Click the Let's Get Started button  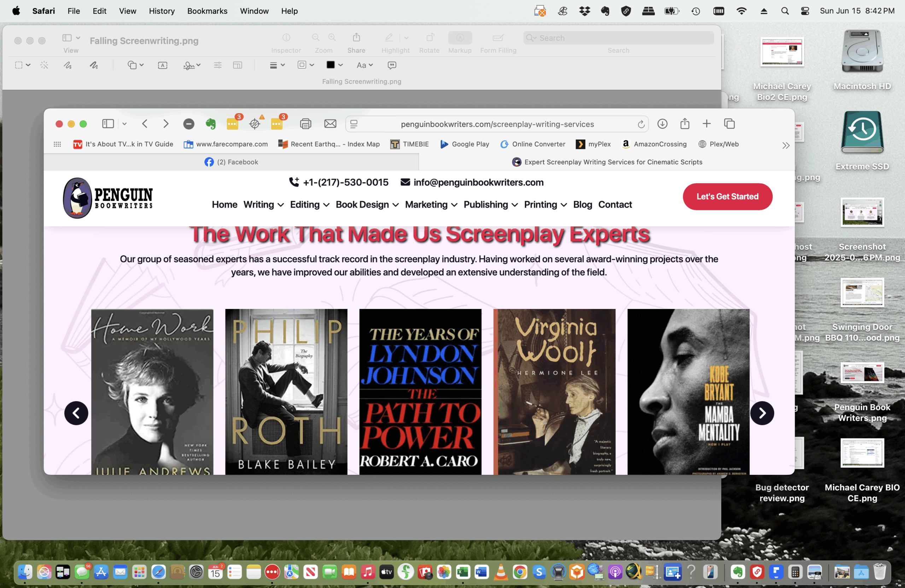727,197
